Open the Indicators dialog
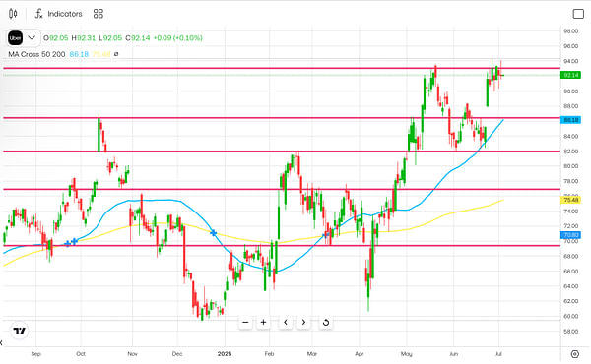Screen dimensions: 591x364 point(58,14)
